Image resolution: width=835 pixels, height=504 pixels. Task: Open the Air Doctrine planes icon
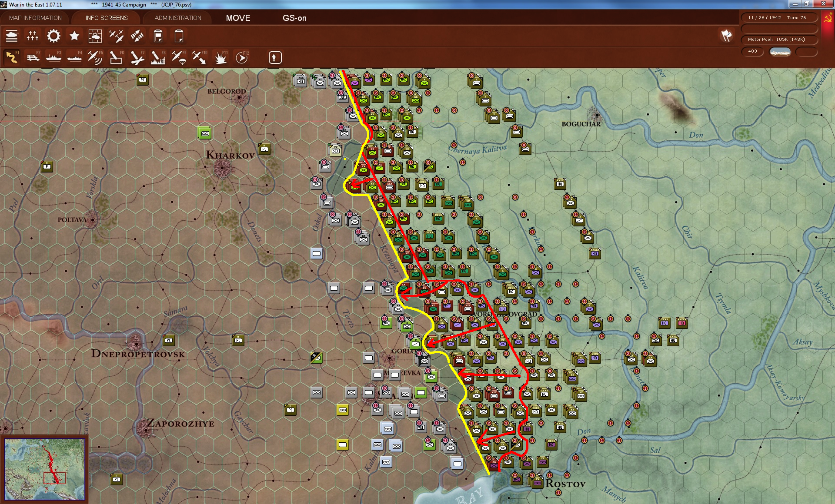coord(116,36)
